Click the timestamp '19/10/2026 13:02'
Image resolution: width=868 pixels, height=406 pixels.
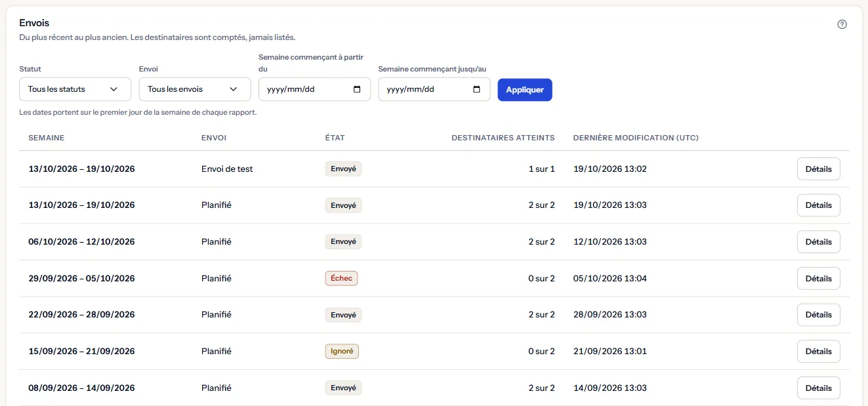coord(610,169)
